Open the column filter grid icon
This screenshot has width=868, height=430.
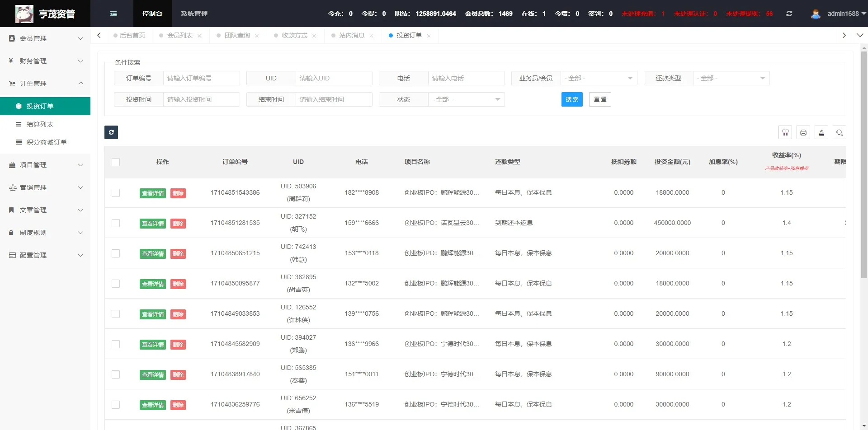point(785,132)
